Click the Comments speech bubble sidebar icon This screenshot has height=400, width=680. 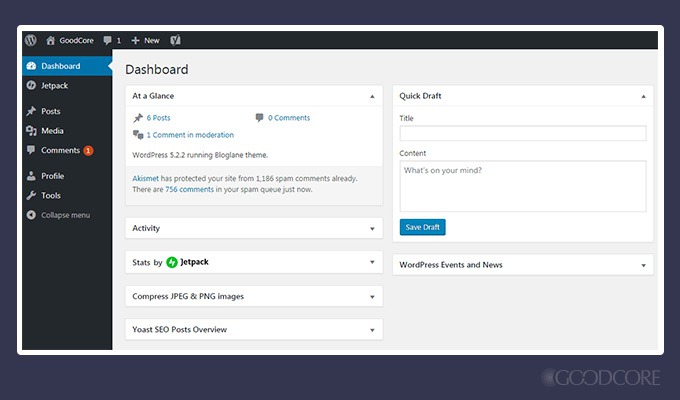(x=31, y=150)
